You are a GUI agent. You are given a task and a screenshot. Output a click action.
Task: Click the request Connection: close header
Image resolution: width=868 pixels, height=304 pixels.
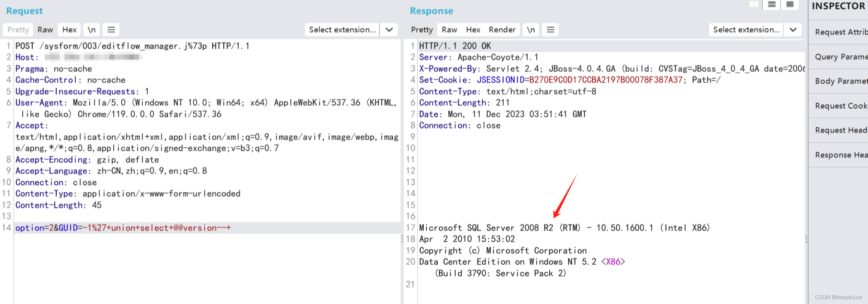56,182
